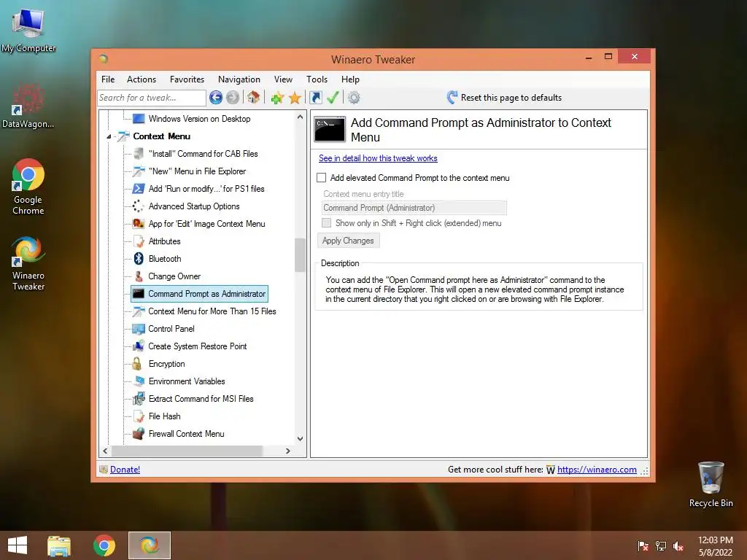Image resolution: width=747 pixels, height=560 pixels.
Task: Toggle Show only in Shift + Right click checkbox
Action: (326, 223)
